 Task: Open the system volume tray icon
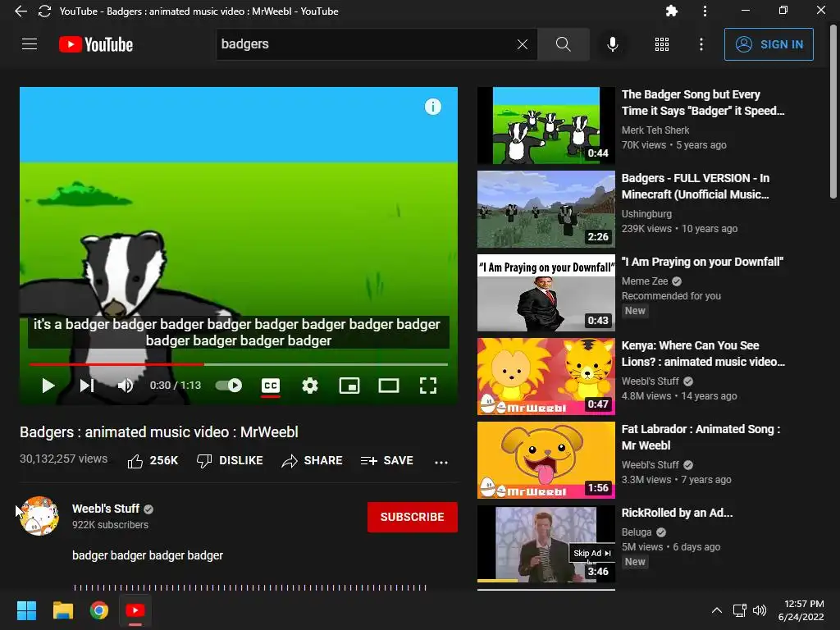point(759,610)
